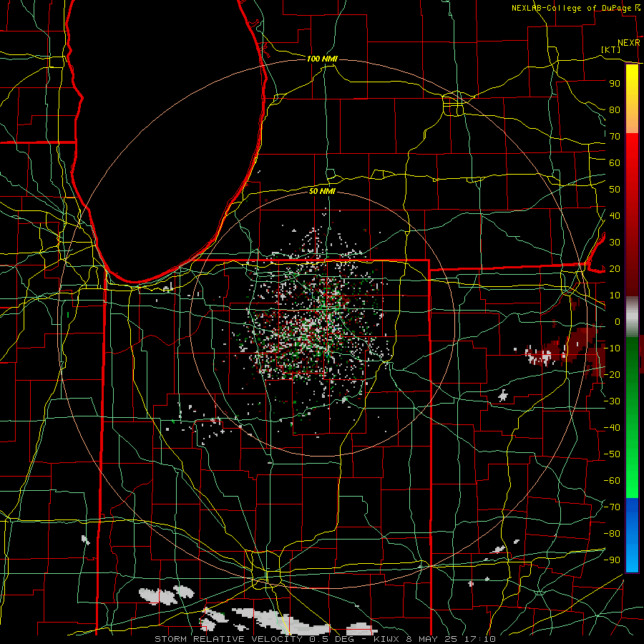Click the -40 value on the velocity scale
The width and height of the screenshot is (644, 644).
(612, 428)
